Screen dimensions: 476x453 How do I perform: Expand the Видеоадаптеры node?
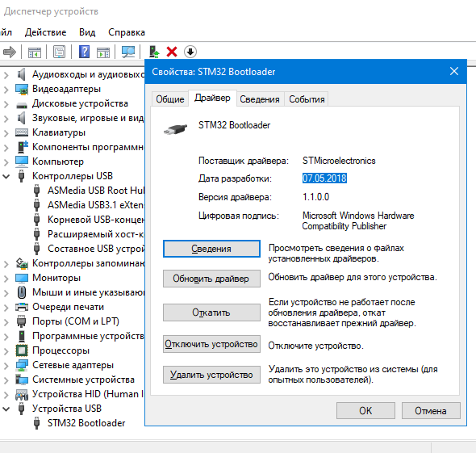pyautogui.click(x=6, y=90)
